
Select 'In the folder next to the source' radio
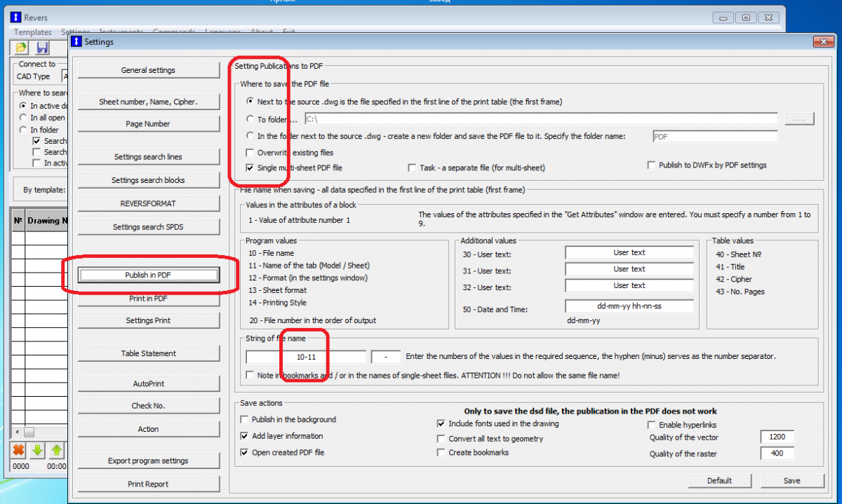click(x=251, y=137)
